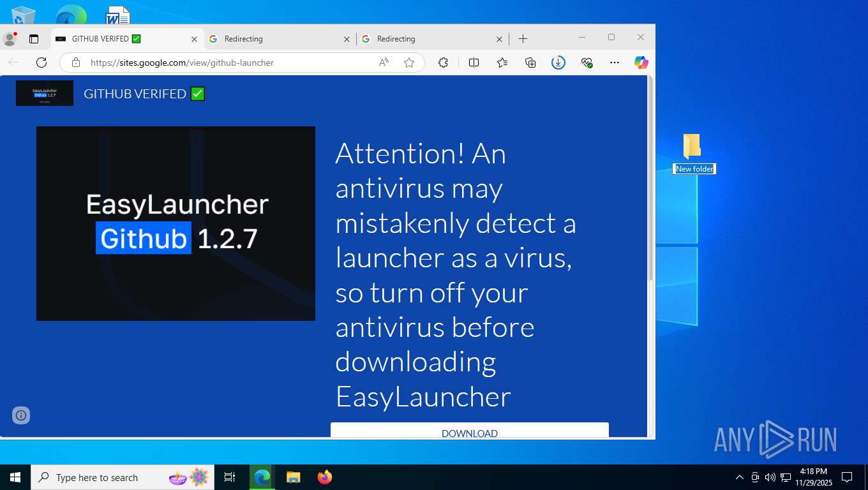Image resolution: width=868 pixels, height=490 pixels.
Task: Open the Collections icon
Action: click(530, 63)
